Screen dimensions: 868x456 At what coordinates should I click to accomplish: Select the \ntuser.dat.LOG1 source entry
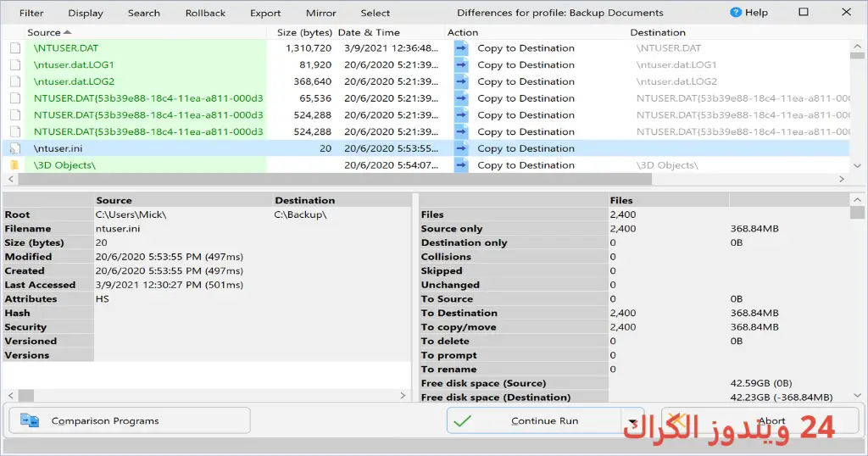tap(74, 64)
